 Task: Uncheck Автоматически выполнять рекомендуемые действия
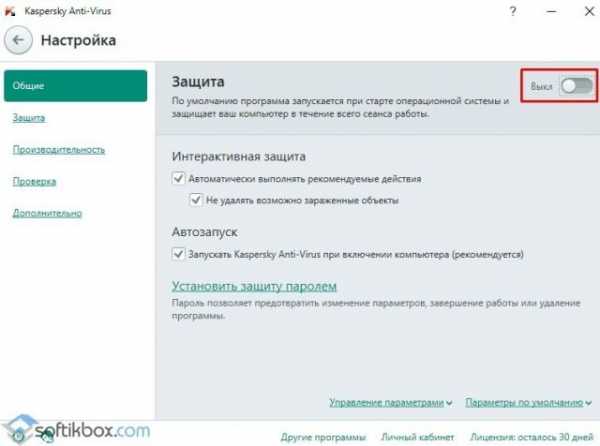tap(178, 178)
